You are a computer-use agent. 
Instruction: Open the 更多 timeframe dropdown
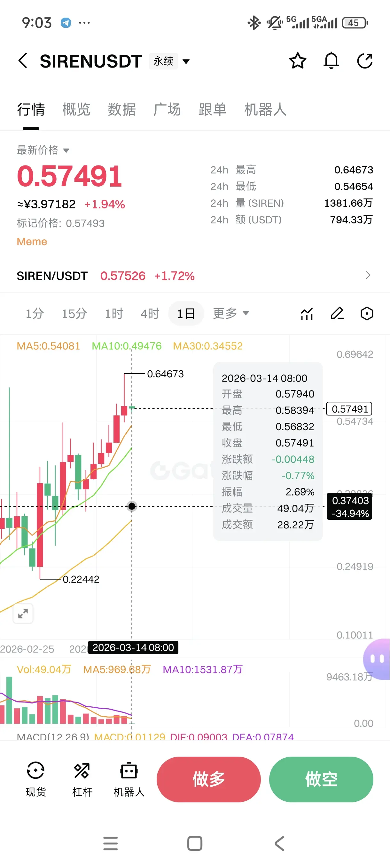[231, 313]
